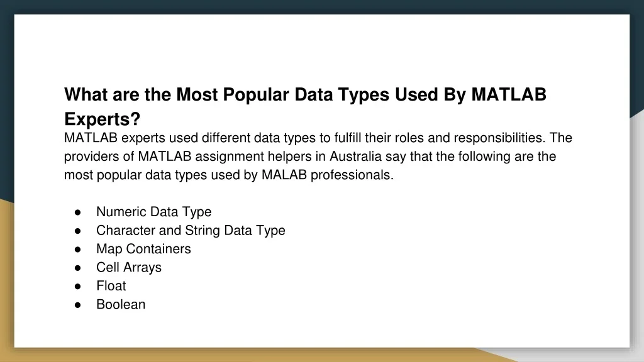Click the word "Australia" in the paragraph
Screen dimensions: 644x362
(357, 156)
